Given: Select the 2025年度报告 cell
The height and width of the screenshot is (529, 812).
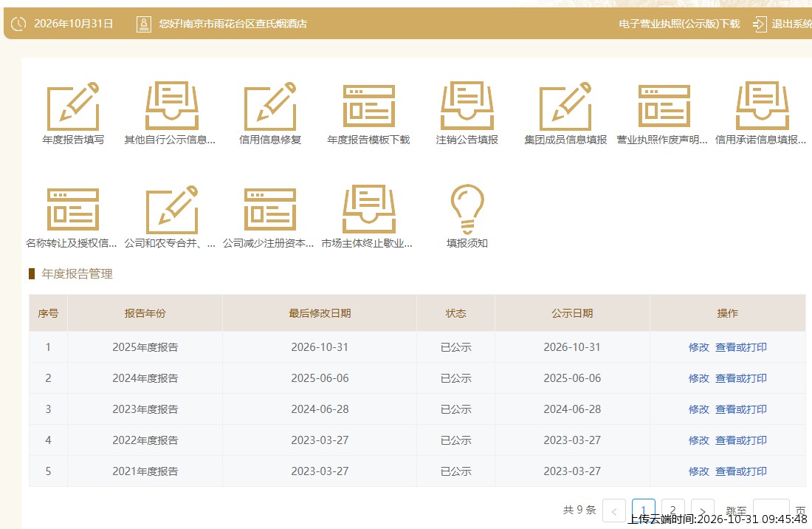Looking at the screenshot, I should [145, 347].
